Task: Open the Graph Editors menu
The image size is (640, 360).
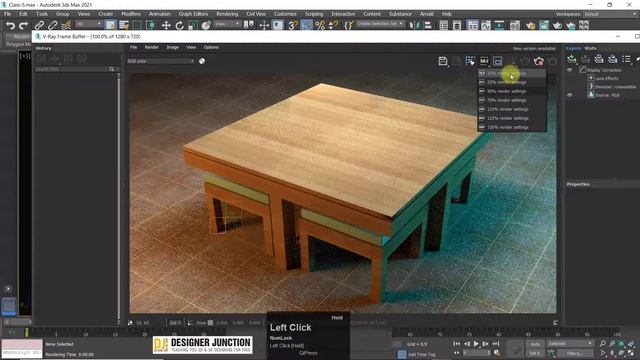Action: click(x=193, y=14)
